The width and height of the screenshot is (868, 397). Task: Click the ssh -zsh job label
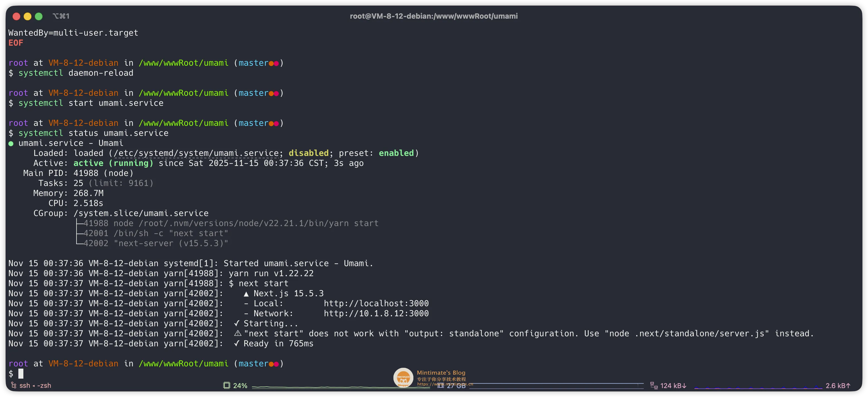[35, 385]
